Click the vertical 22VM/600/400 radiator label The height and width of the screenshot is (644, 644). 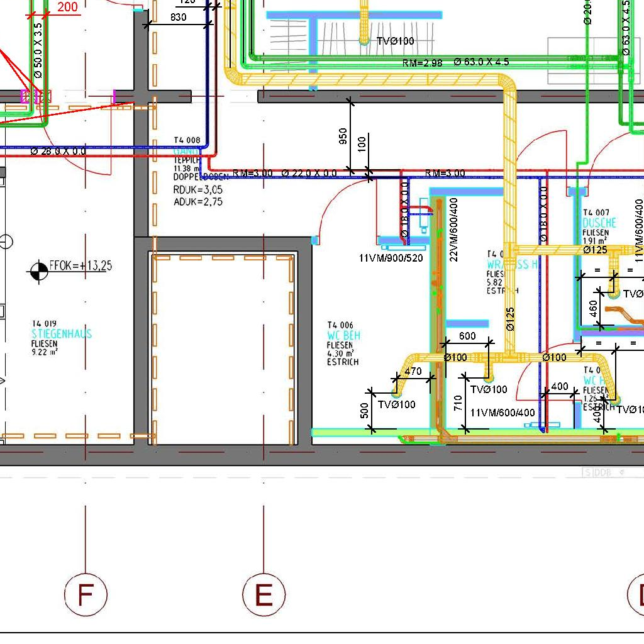pos(453,230)
